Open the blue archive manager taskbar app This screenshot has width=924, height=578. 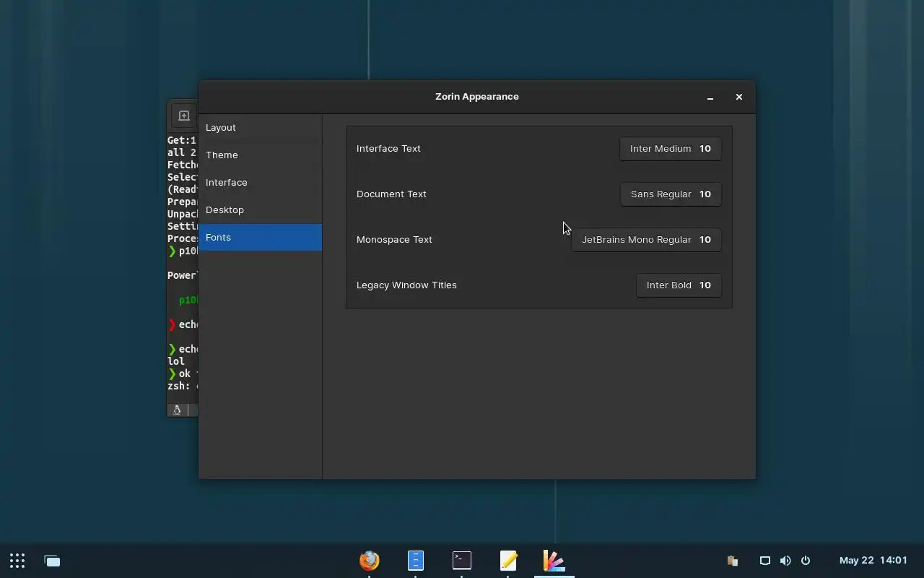[x=416, y=561]
